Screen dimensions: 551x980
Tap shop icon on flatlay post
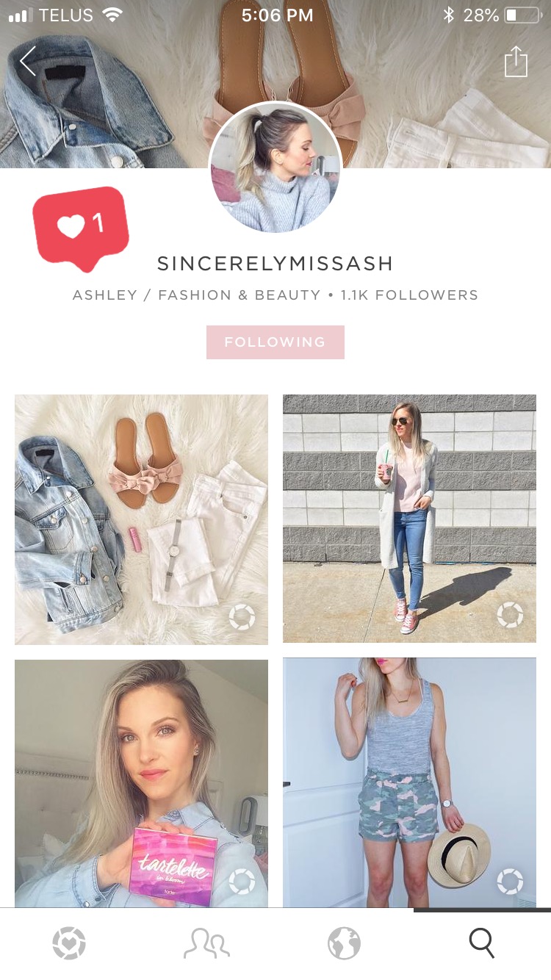[x=242, y=617]
